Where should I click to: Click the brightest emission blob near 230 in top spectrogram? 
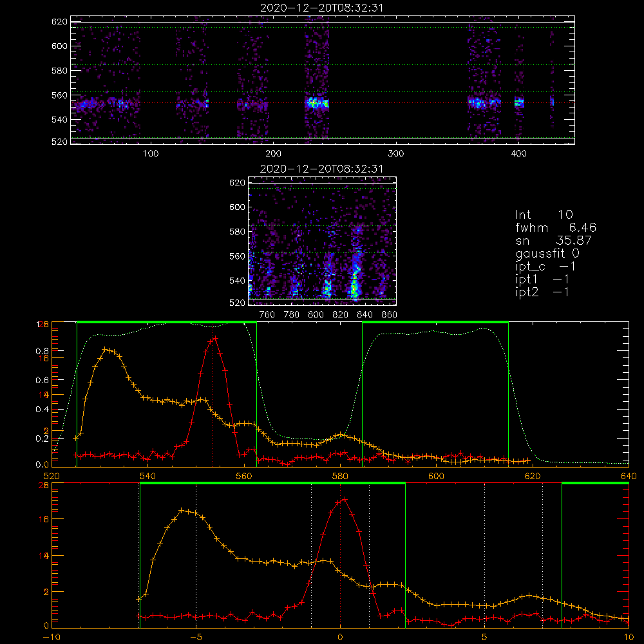point(317,103)
